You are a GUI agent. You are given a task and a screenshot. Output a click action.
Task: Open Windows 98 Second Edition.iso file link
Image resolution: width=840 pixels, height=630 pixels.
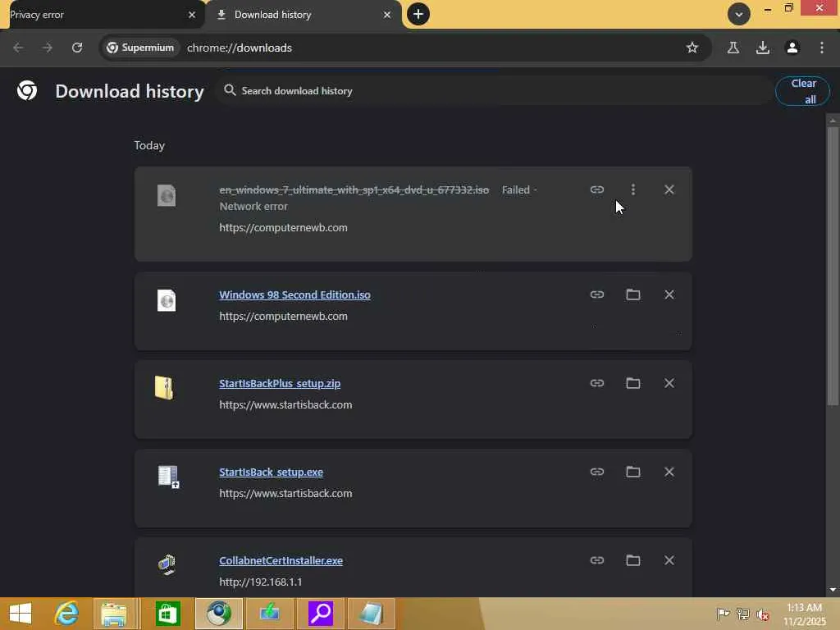point(294,294)
